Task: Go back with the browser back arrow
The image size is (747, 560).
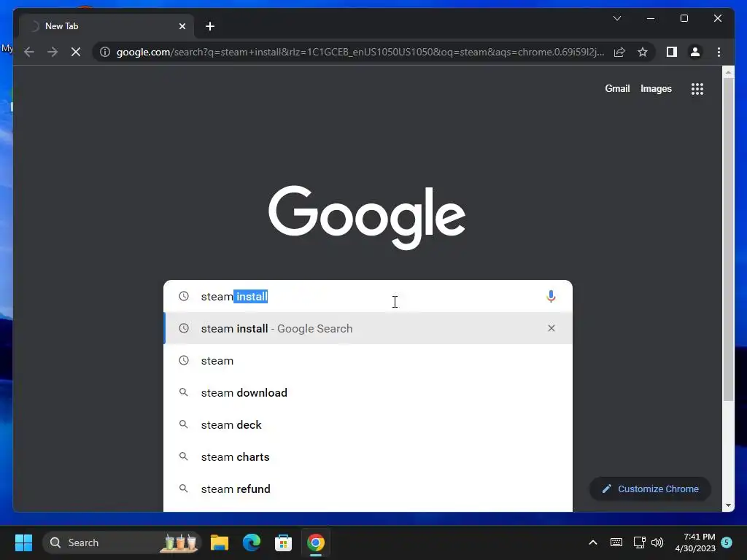Action: (x=29, y=52)
